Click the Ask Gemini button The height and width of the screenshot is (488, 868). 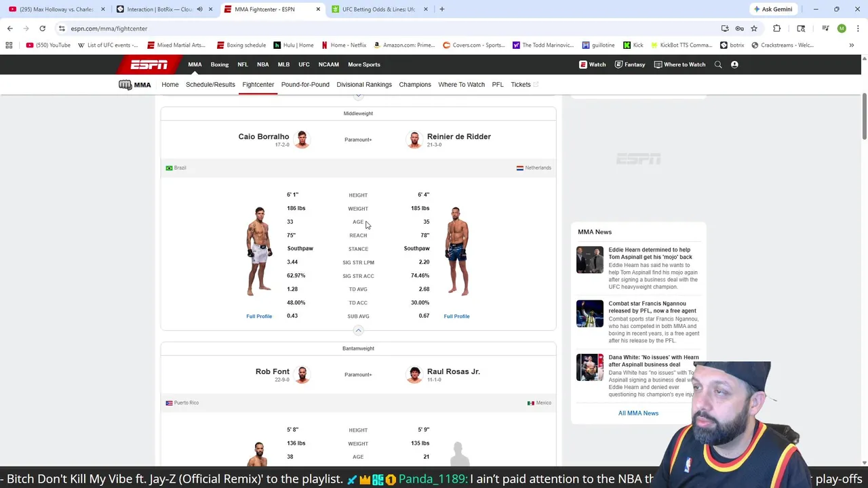[773, 9]
